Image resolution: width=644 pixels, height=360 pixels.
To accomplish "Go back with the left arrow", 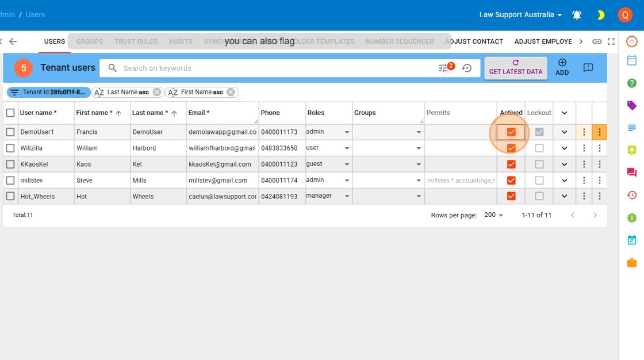I will click(x=13, y=41).
